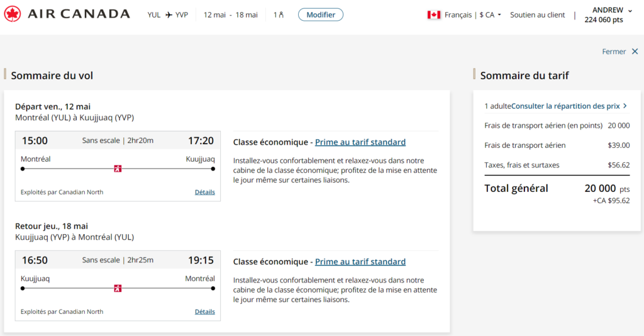Click Prime au tarif standard for departure flight
The width and height of the screenshot is (644, 336).
[x=360, y=142]
